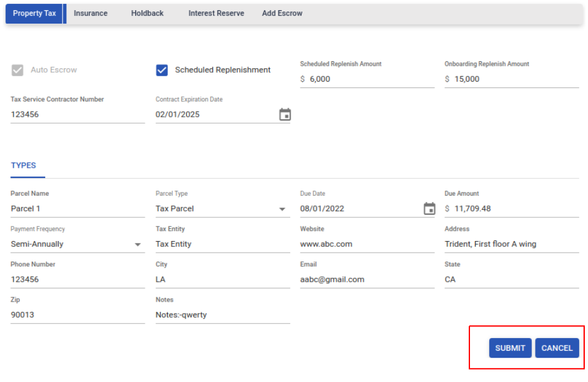
Task: Toggle the Auto Escrow checkbox
Action: tap(17, 70)
